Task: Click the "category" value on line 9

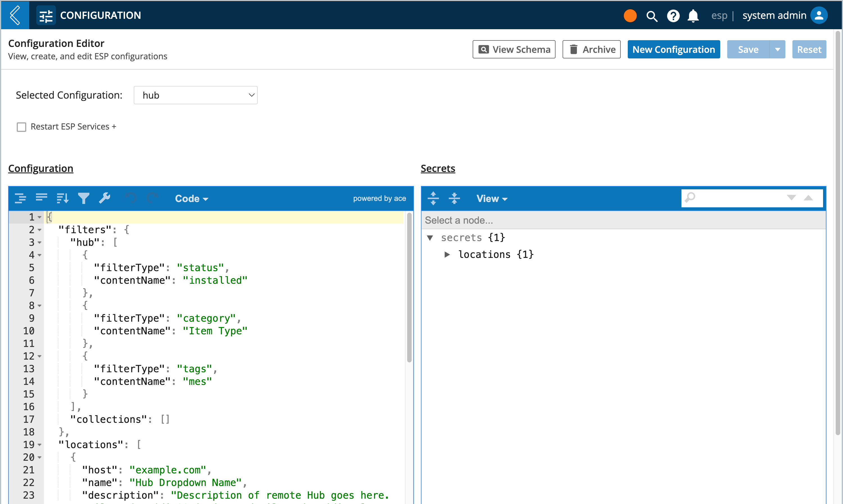Action: [206, 319]
